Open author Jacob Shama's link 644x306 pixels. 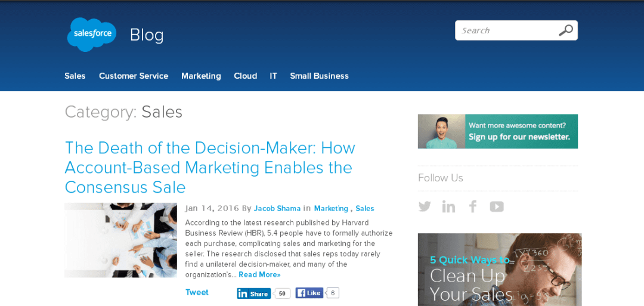coord(277,208)
